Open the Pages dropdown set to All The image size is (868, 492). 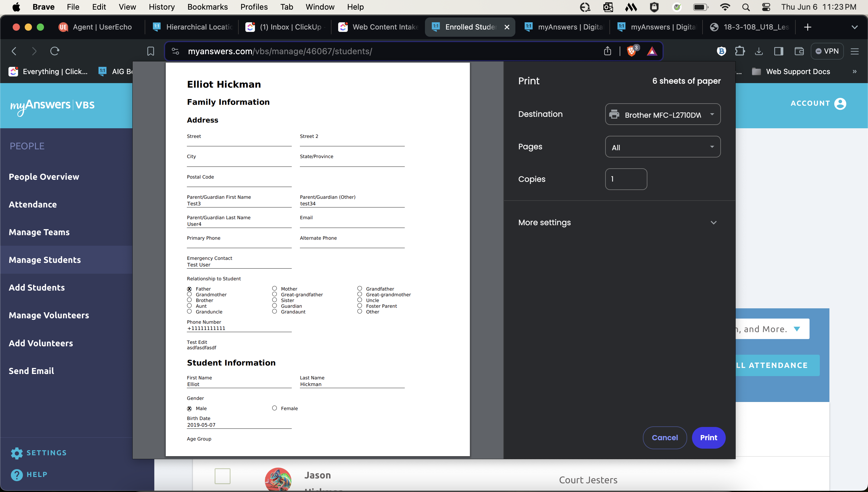tap(662, 147)
